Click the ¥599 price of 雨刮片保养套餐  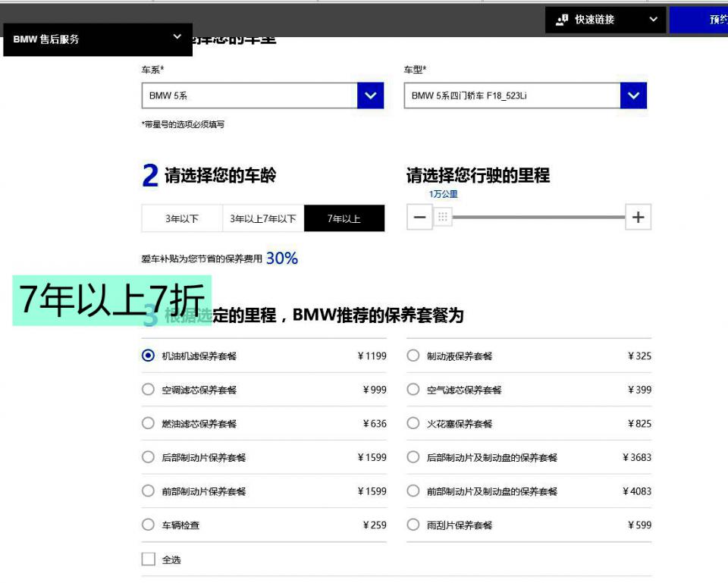639,525
